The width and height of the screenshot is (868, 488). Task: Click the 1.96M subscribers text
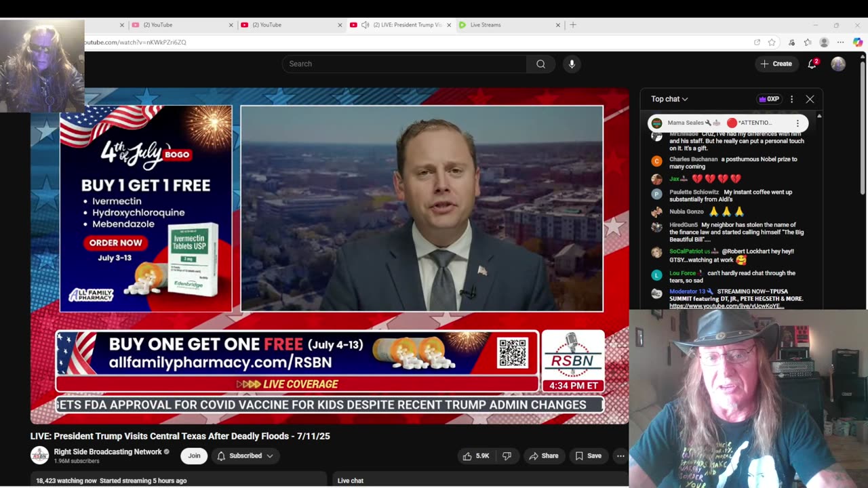click(77, 462)
